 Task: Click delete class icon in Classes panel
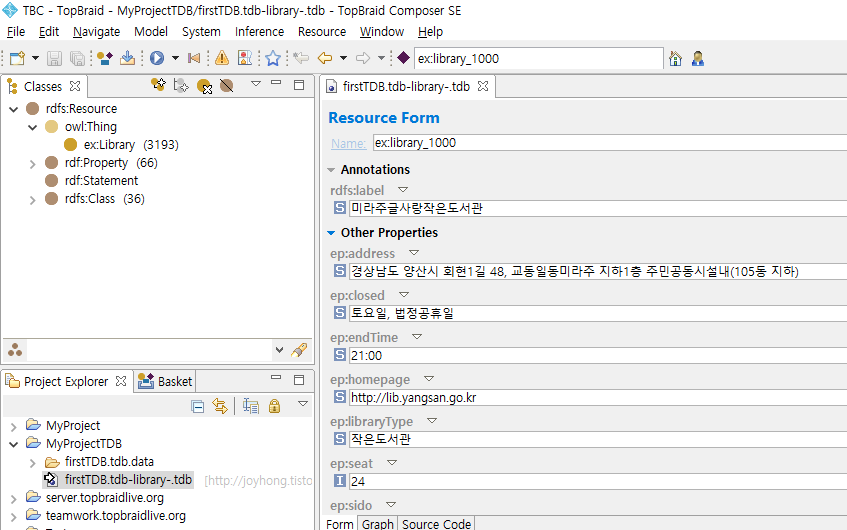(x=204, y=86)
